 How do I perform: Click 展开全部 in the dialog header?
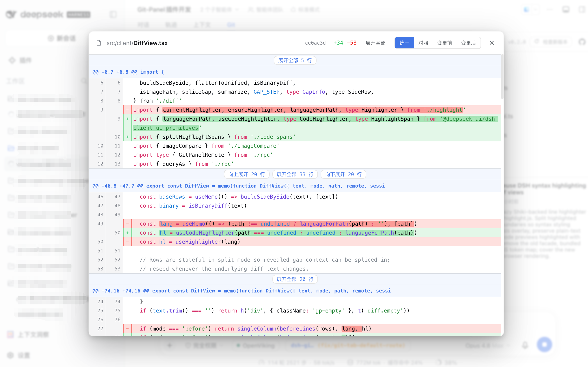coord(375,43)
